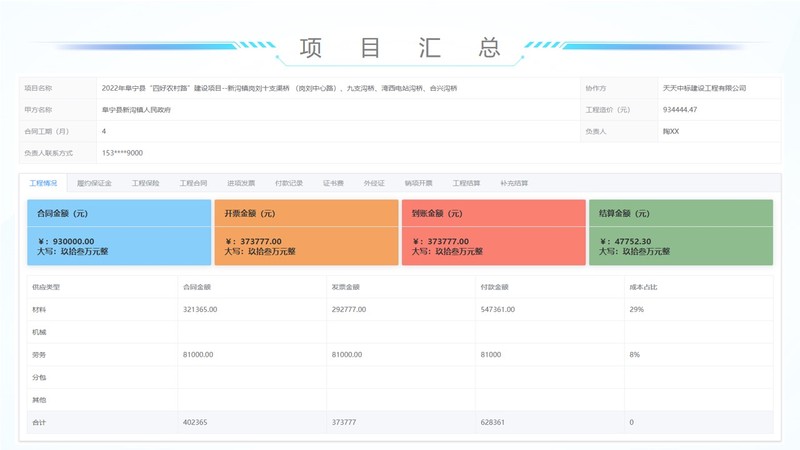
Task: Select the 其他 row label
Action: click(x=39, y=400)
